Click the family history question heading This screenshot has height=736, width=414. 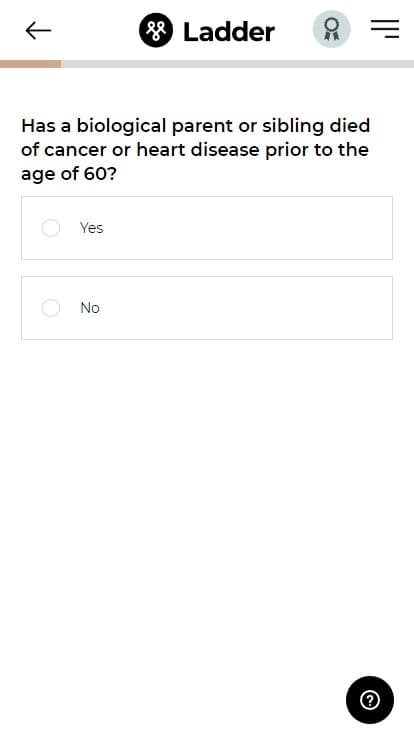[x=196, y=150]
